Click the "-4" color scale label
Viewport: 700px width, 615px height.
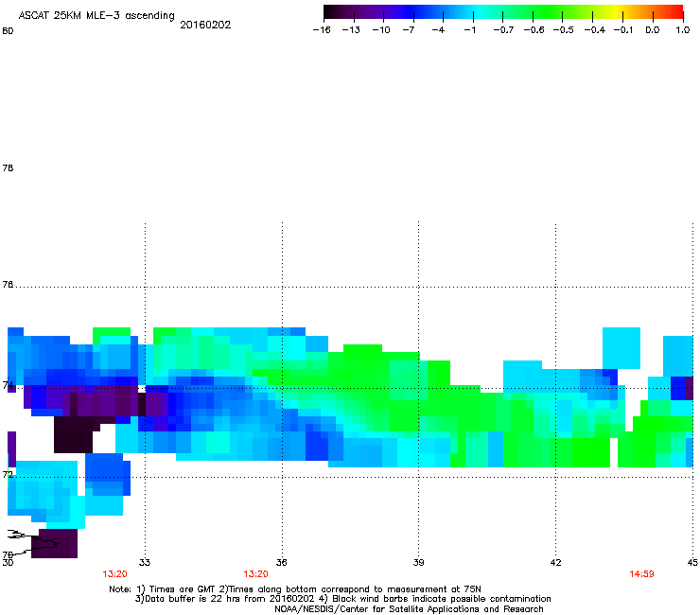438,30
